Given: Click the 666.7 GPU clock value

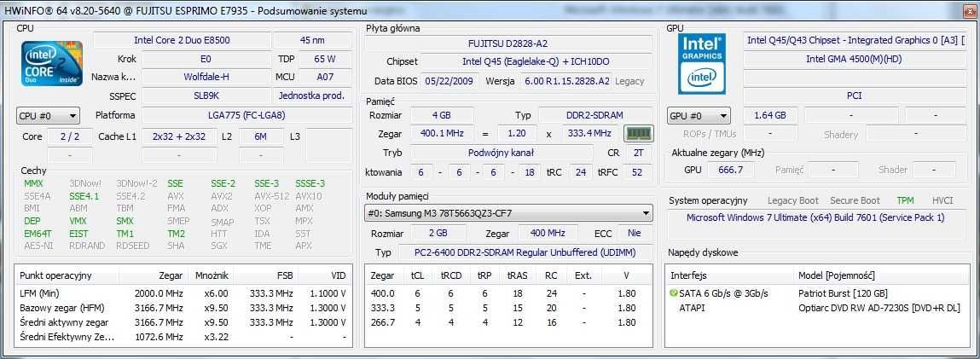Looking at the screenshot, I should [731, 170].
